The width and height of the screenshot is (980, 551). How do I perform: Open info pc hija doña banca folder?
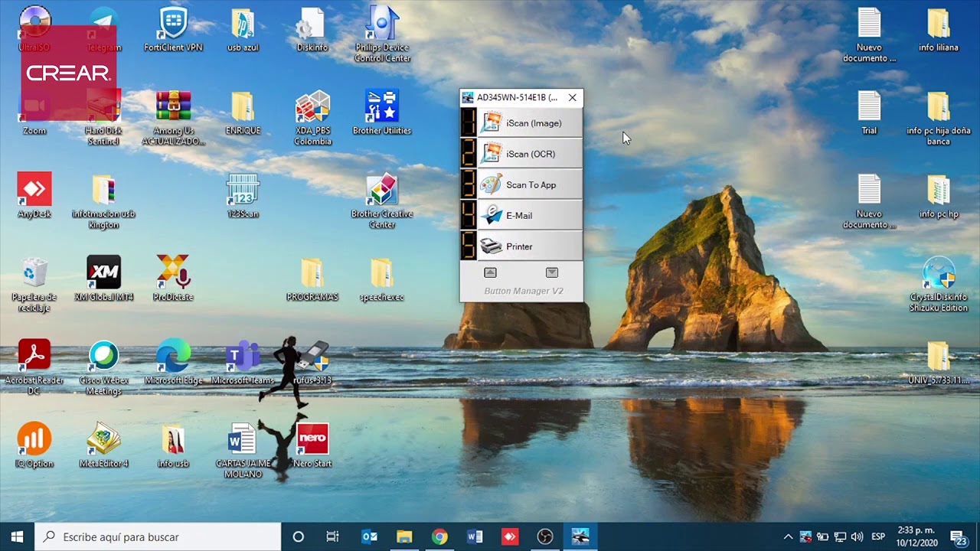tap(939, 118)
